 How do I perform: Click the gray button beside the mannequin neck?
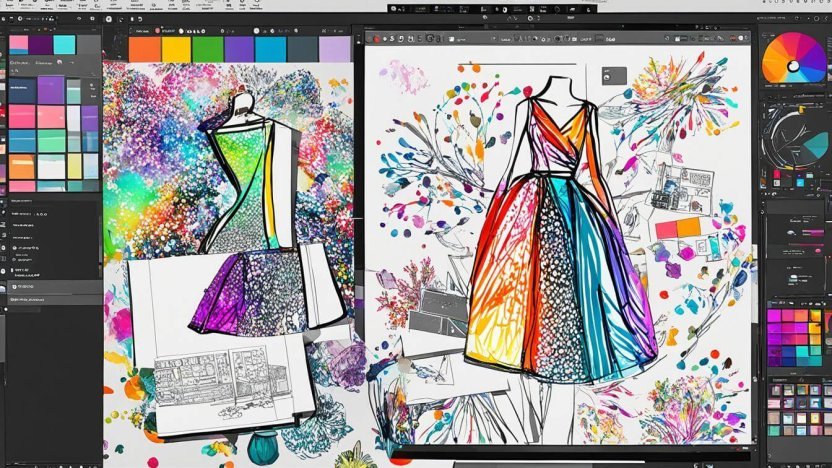[614, 76]
